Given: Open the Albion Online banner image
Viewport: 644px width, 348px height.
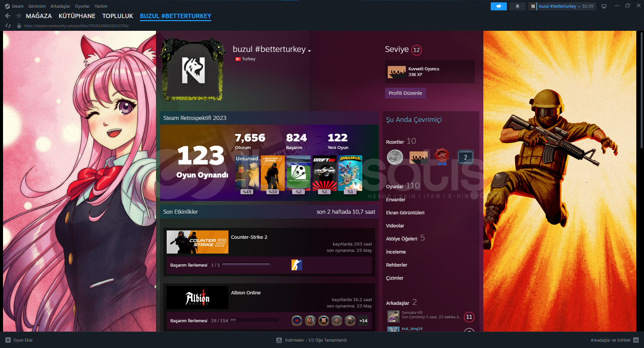Looking at the screenshot, I should 198,297.
